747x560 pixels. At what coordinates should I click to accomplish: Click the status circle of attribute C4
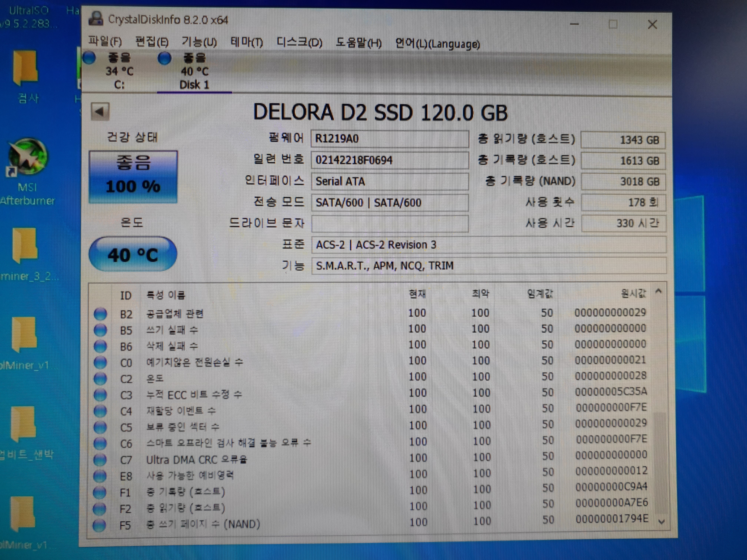click(100, 411)
